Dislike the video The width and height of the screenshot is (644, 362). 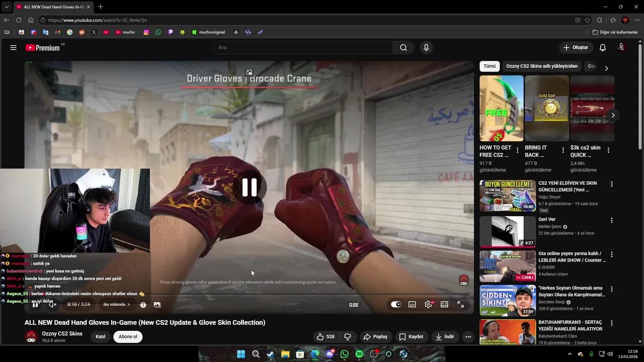coord(347,337)
